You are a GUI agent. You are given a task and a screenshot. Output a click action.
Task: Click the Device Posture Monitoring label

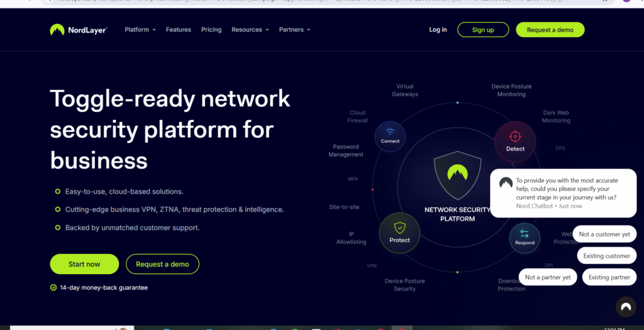(511, 91)
